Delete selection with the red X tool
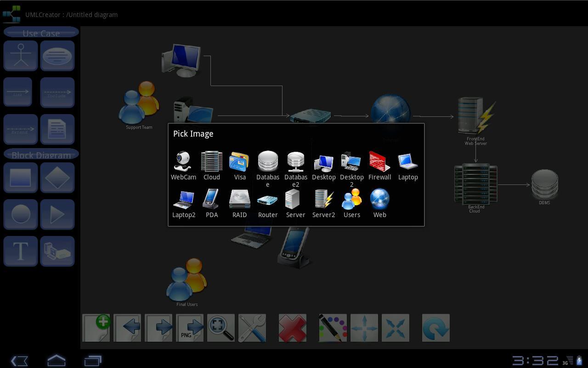This screenshot has height=368, width=588. pyautogui.click(x=293, y=328)
